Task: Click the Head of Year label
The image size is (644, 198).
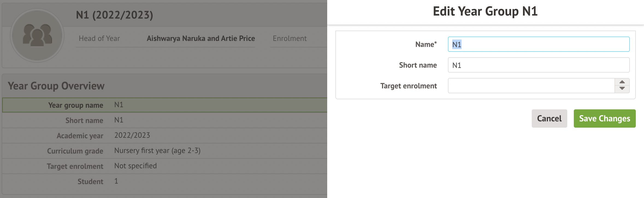Action: (99, 38)
